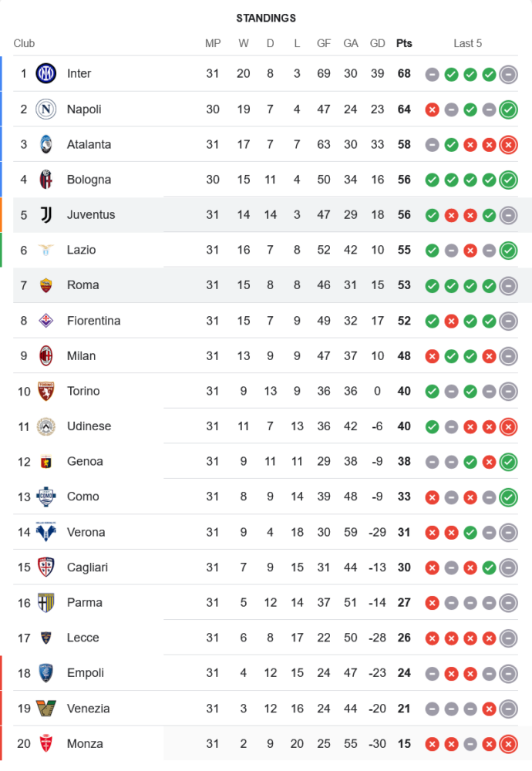Image resolution: width=532 pixels, height=771 pixels.
Task: Click the Milan club crest icon
Action: (x=46, y=356)
